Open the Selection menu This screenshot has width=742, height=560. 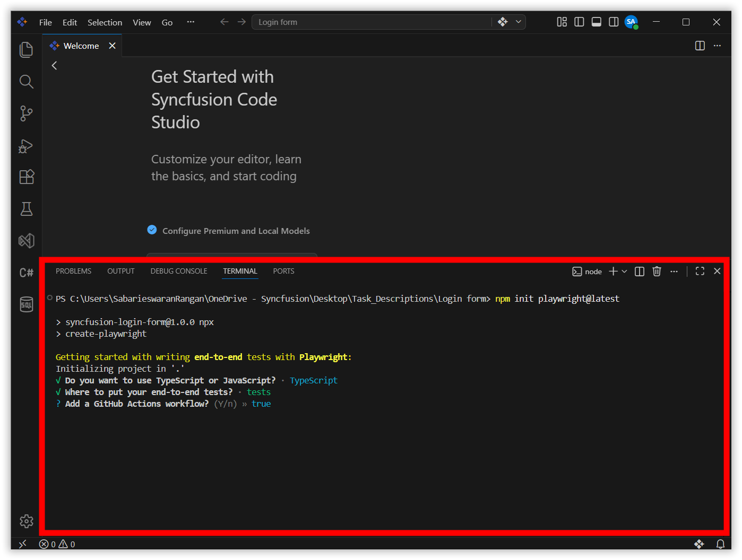click(x=105, y=22)
